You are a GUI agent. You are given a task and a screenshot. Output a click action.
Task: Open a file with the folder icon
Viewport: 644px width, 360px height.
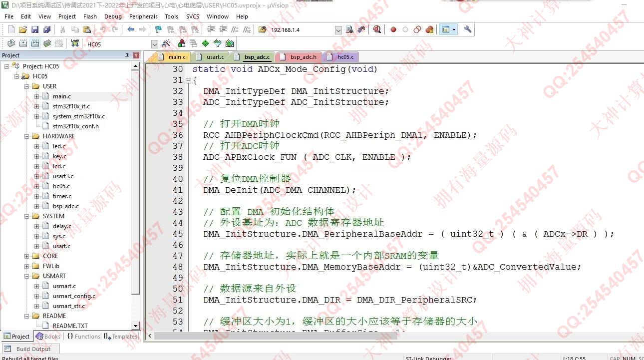tap(23, 29)
